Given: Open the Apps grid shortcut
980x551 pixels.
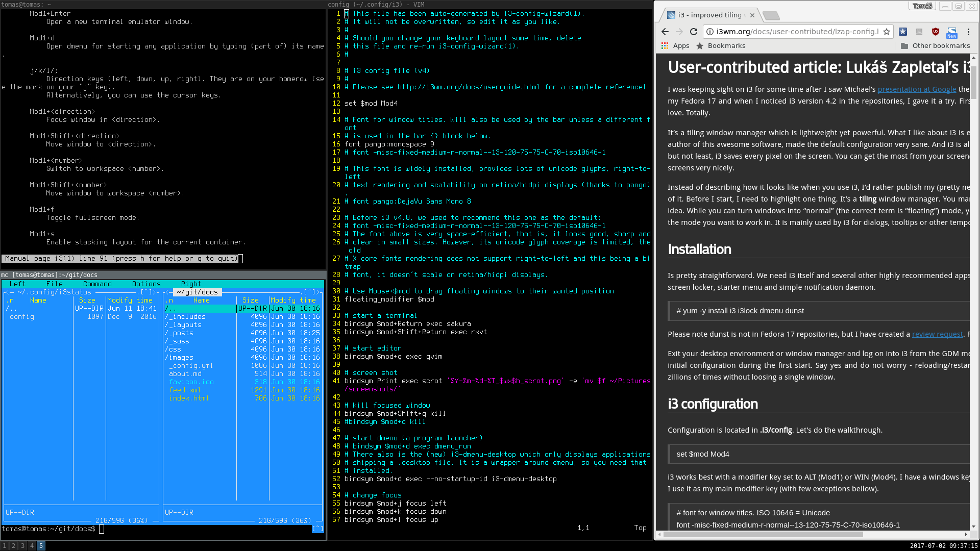Looking at the screenshot, I should pos(675,46).
